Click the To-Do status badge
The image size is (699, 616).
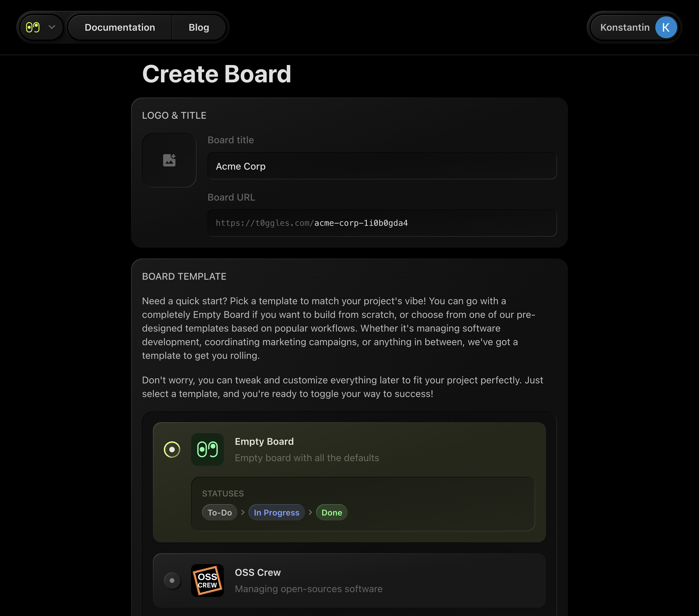[x=220, y=512]
